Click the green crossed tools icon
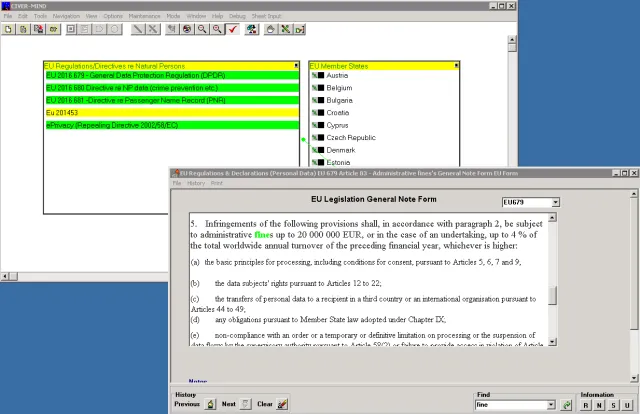 pyautogui.click(x=285, y=29)
